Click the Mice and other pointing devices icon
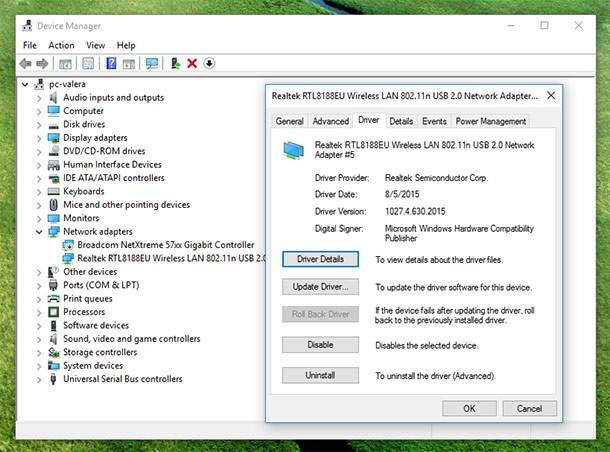 (x=54, y=205)
